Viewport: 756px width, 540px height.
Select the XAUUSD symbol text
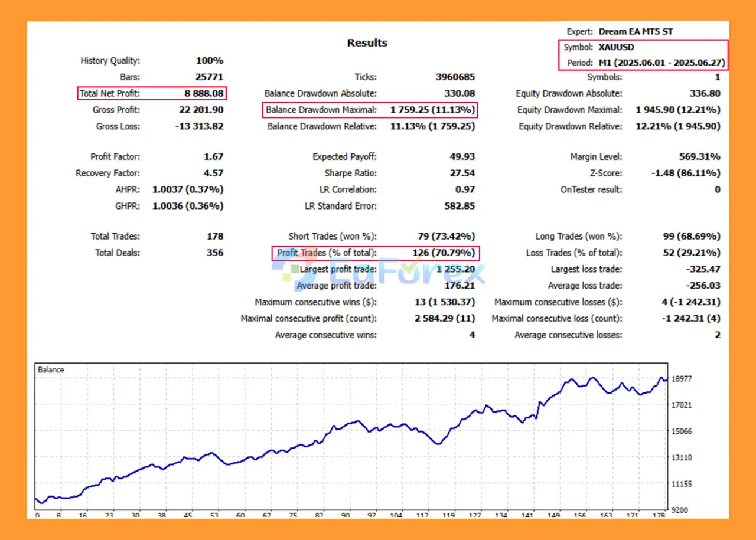(x=616, y=47)
